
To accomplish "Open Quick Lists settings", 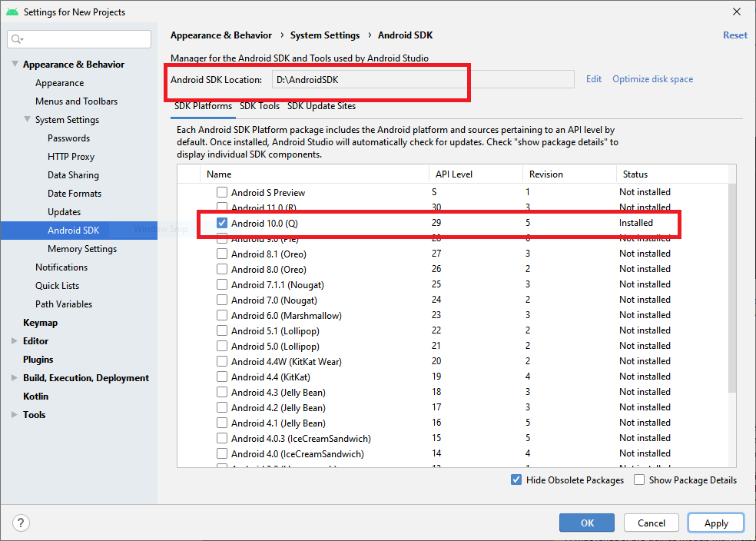I will click(x=57, y=285).
